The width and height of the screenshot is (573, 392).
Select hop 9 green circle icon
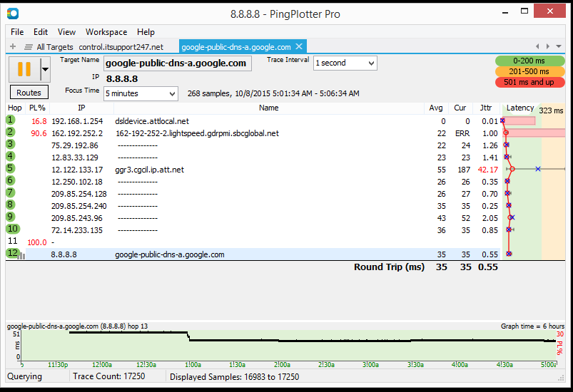(x=11, y=217)
